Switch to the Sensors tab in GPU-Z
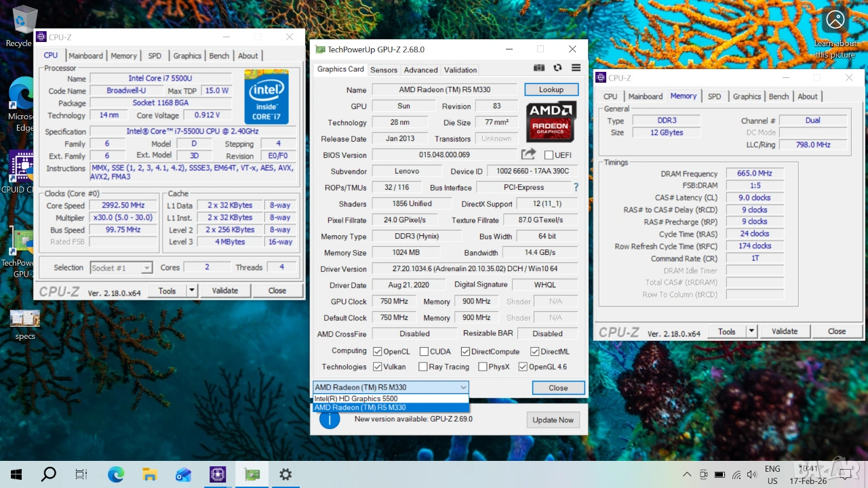Screen dimensions: 868x488 click(384, 70)
